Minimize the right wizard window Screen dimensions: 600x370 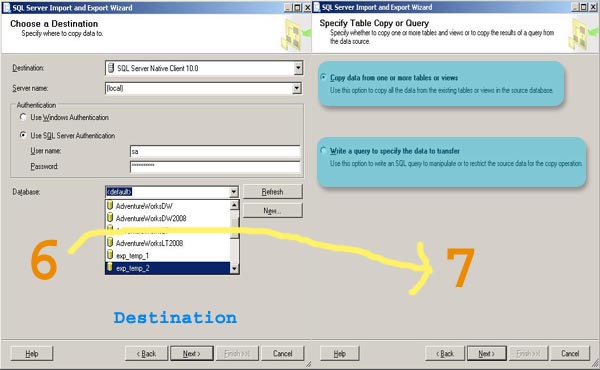pos(576,7)
